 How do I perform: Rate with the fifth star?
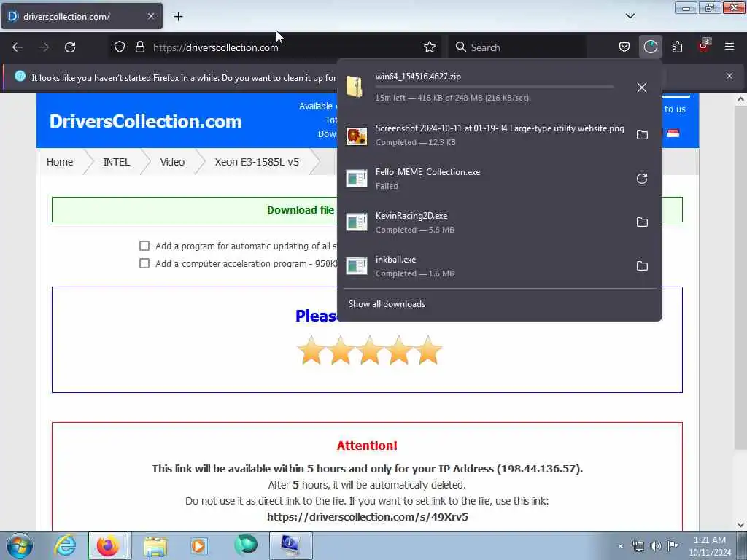pos(428,351)
